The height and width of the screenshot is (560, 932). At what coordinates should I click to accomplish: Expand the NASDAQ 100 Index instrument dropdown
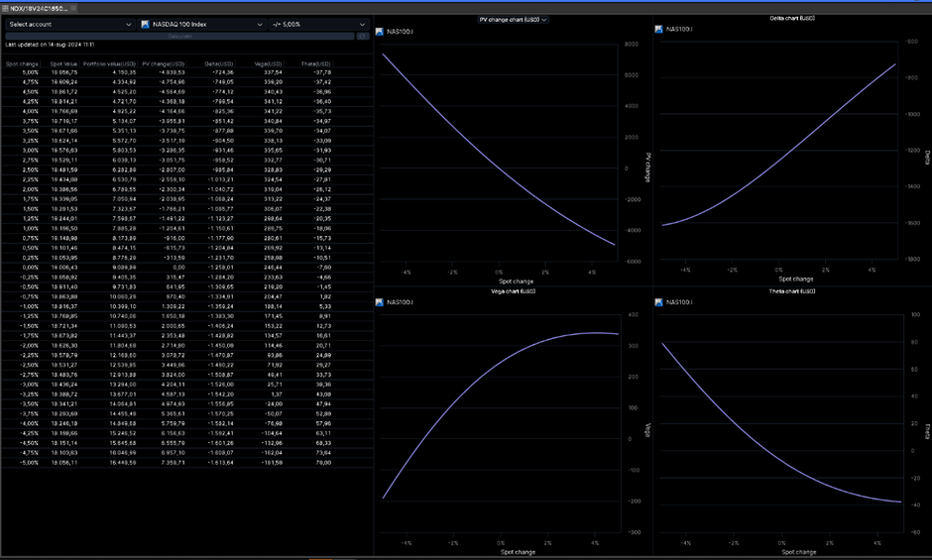click(200, 24)
